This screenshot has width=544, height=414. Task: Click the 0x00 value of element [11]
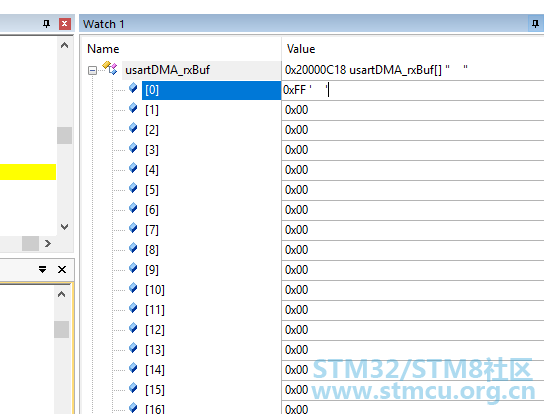point(297,310)
